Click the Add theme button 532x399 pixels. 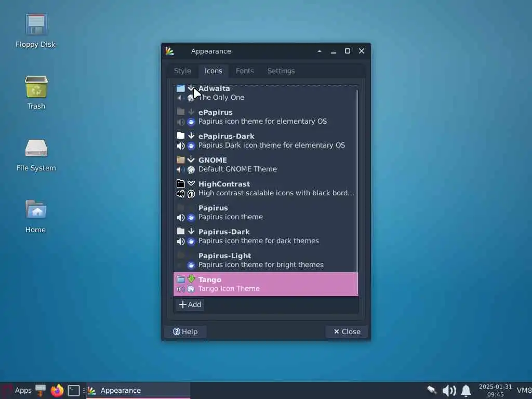[190, 304]
